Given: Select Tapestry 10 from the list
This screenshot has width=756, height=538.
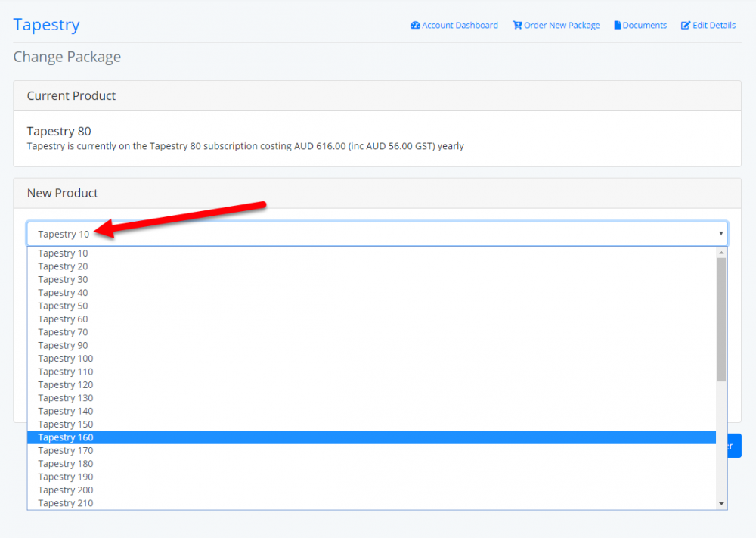Looking at the screenshot, I should [371, 253].
